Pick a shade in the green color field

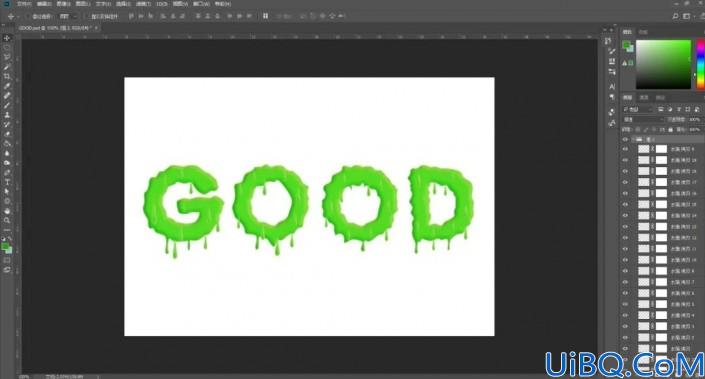tap(663, 64)
